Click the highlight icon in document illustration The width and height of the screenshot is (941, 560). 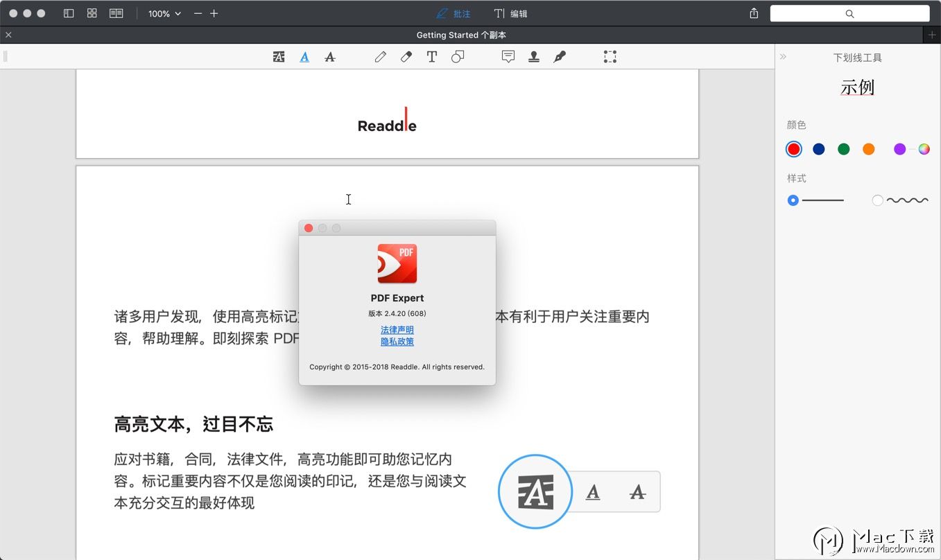[535, 492]
